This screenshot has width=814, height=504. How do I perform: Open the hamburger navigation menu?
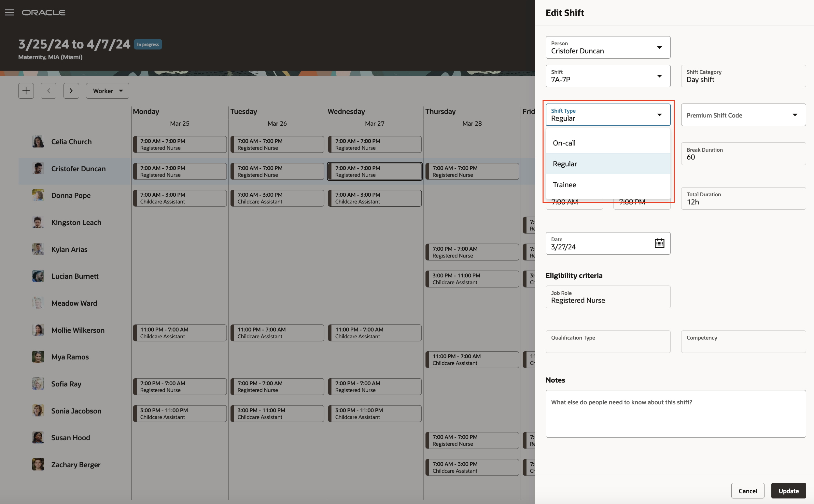click(x=9, y=12)
